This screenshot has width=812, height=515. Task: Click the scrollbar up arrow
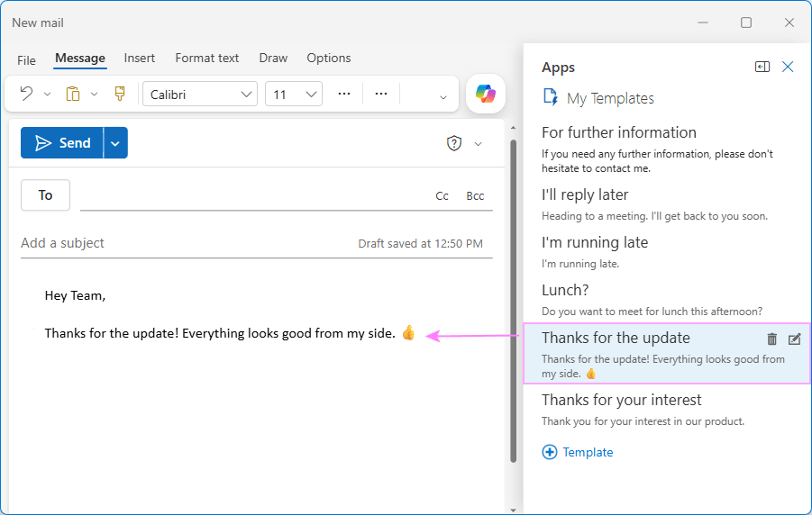tap(513, 127)
